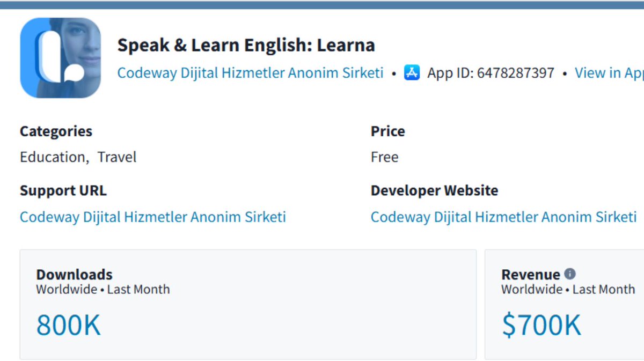Click the Revenue card heading
Screen dimensions: 644x361
click(x=531, y=275)
